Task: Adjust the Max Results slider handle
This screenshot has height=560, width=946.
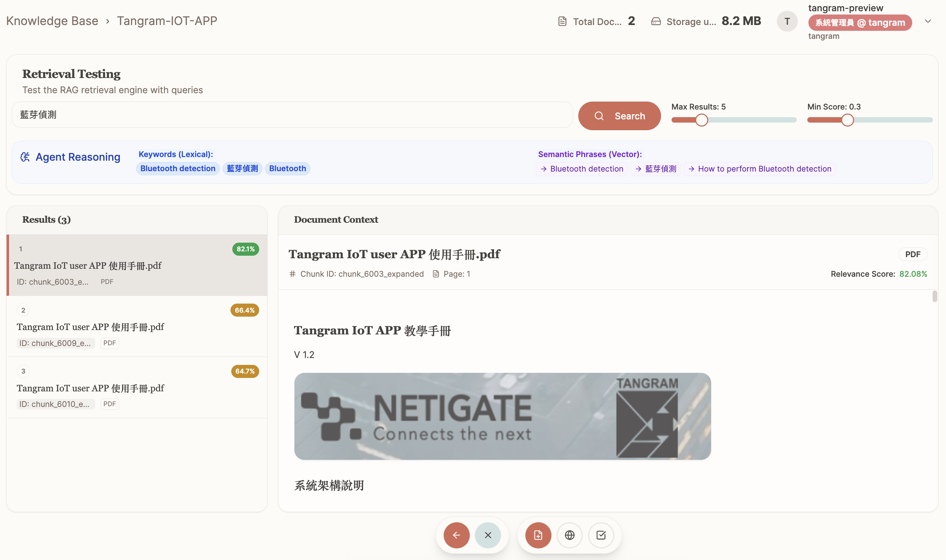Action: coord(701,120)
